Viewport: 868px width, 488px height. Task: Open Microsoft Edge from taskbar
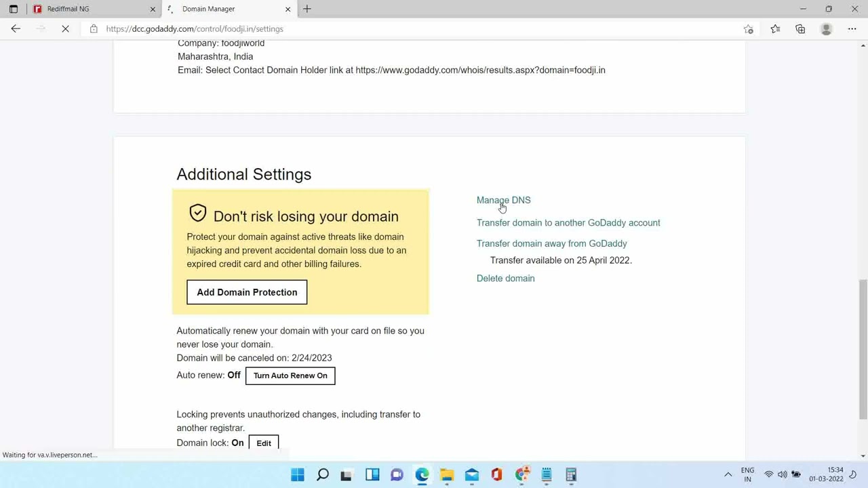click(422, 474)
